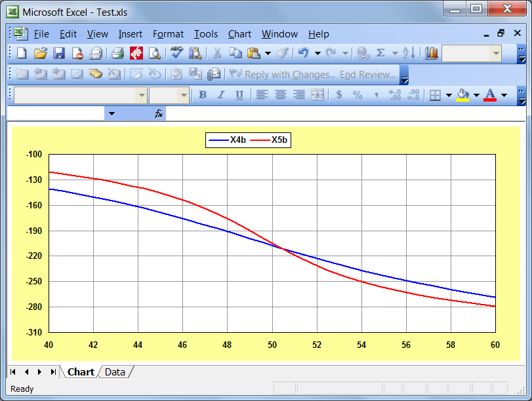Open the Font Color dropdown arrow
The height and width of the screenshot is (401, 532).
click(504, 95)
